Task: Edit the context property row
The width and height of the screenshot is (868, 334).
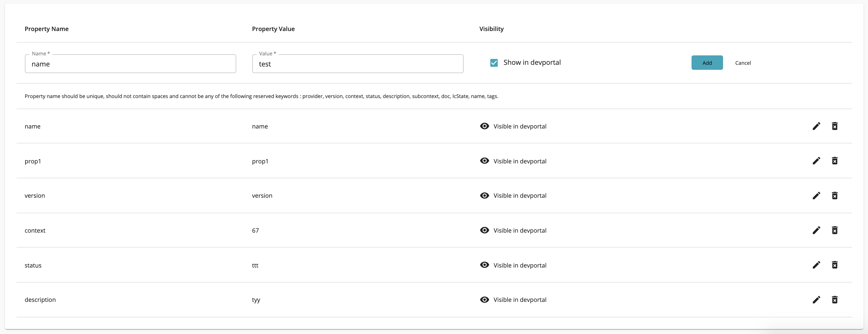Action: click(x=817, y=230)
